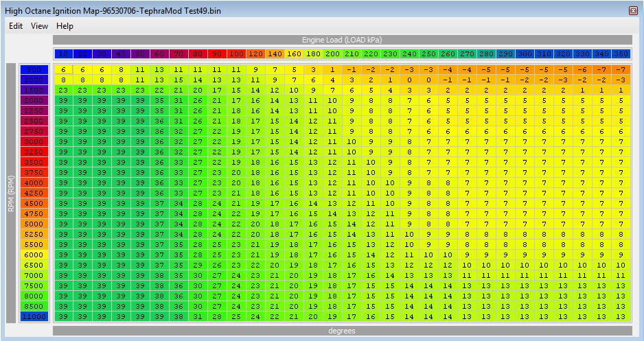Select the 13 cell at 11000 RPM, 350 kPa
644x341 pixels.
point(621,316)
